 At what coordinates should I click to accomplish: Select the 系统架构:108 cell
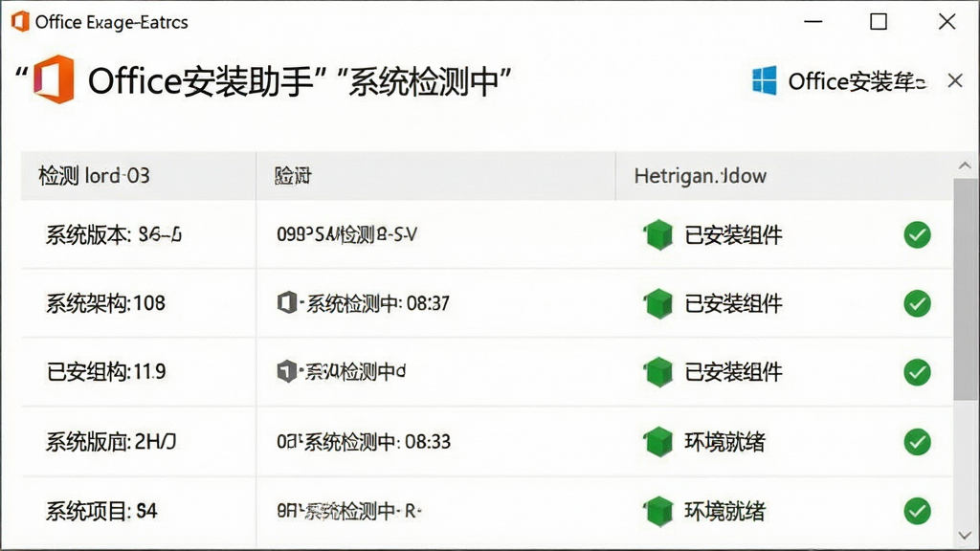pyautogui.click(x=139, y=303)
